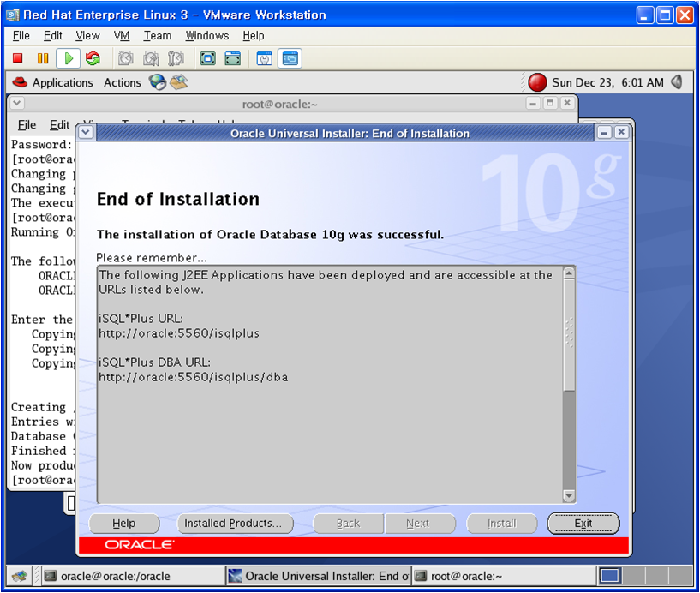Open the Team menu
The image size is (700, 593).
point(158,36)
